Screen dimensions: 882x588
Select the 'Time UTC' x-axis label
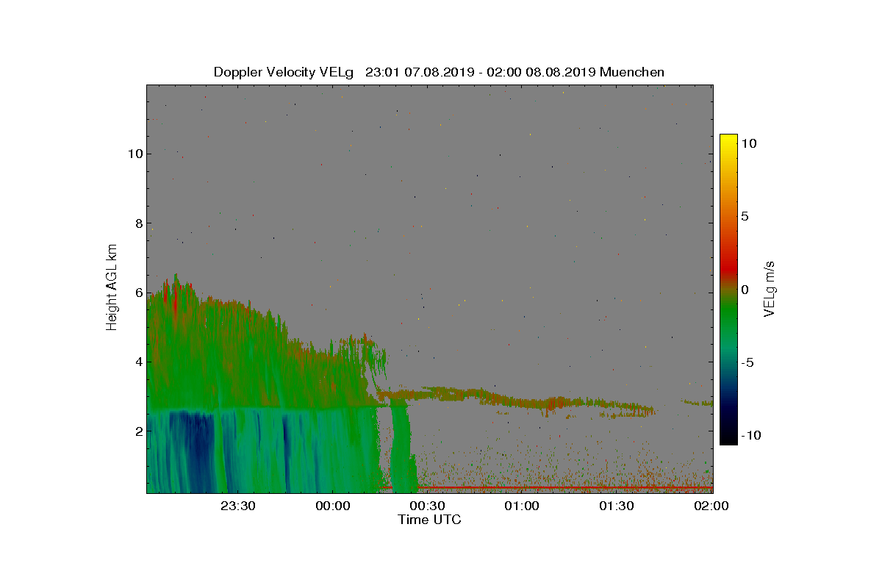point(430,520)
